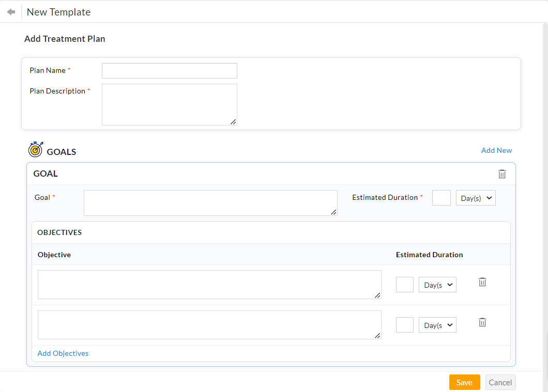548x392 pixels.
Task: Open the first objective's Day(s) dropdown
Action: pos(437,285)
